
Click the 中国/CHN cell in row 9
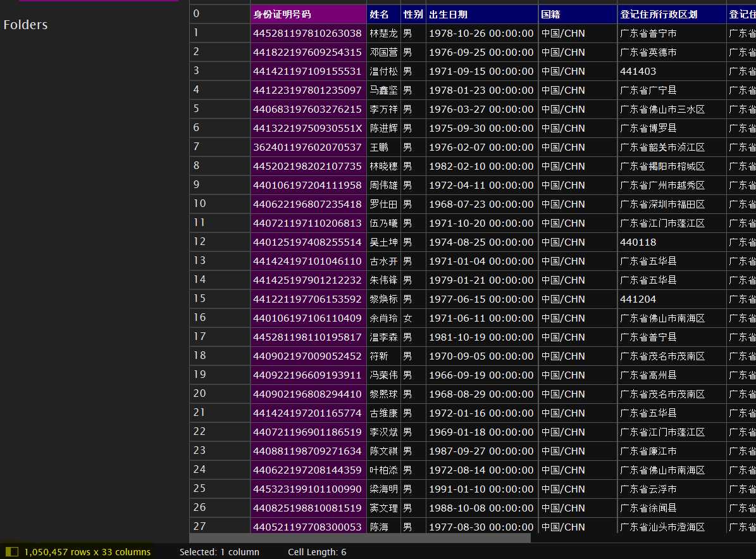578,185
